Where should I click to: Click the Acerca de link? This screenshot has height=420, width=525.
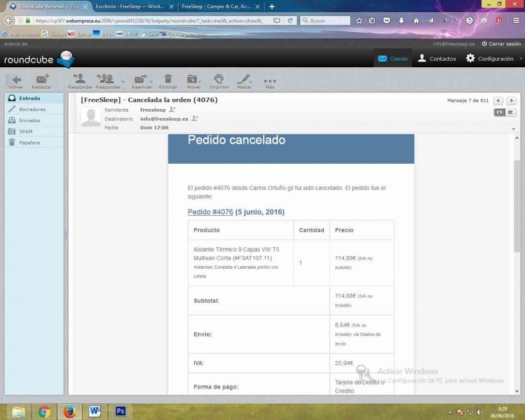16,44
